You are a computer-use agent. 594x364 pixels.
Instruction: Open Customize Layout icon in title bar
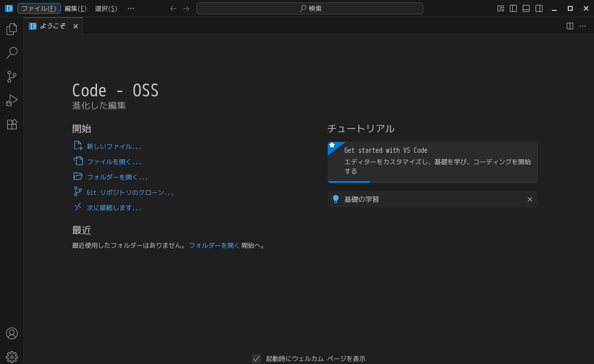coord(500,8)
